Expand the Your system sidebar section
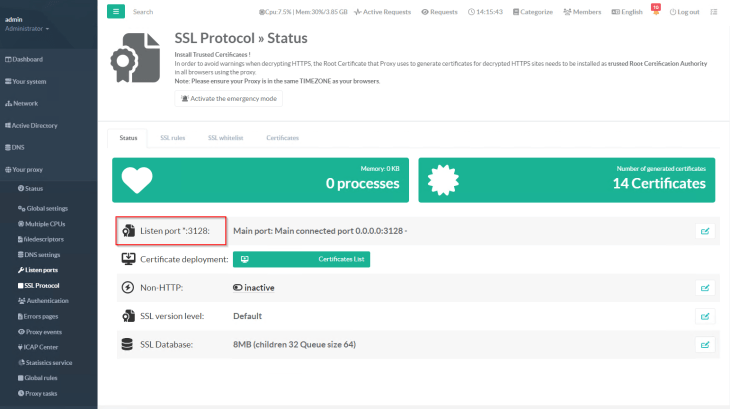The width and height of the screenshot is (730, 409). [28, 81]
